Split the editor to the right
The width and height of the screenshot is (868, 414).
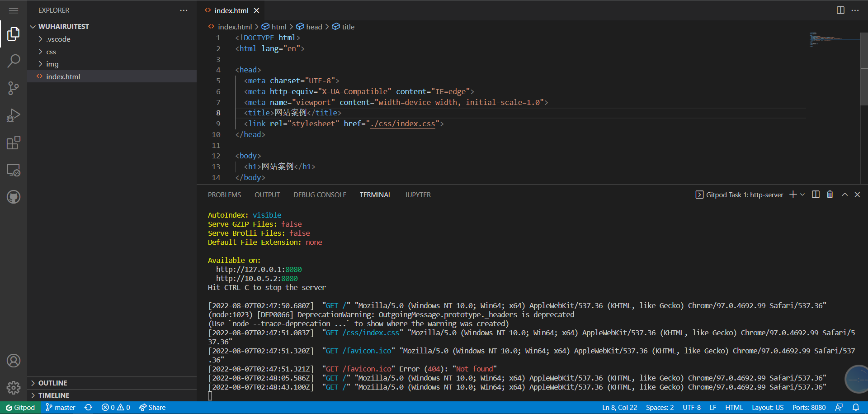point(840,10)
